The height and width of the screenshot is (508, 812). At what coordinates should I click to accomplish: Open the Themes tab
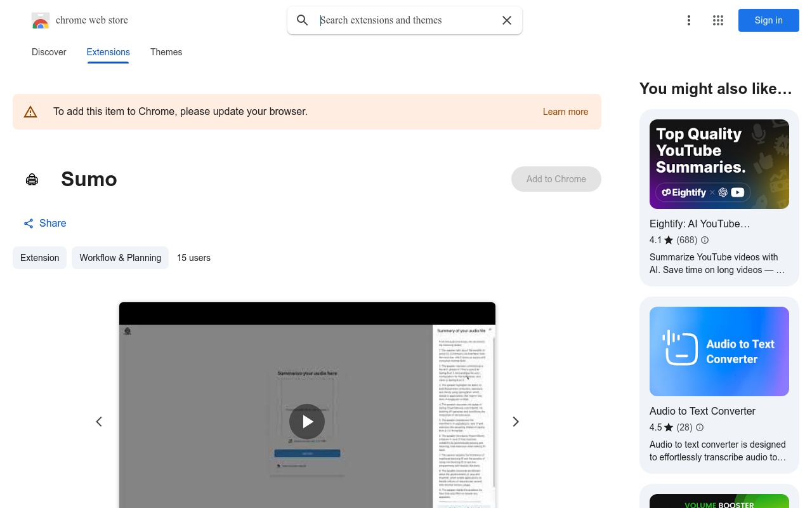[x=166, y=52]
